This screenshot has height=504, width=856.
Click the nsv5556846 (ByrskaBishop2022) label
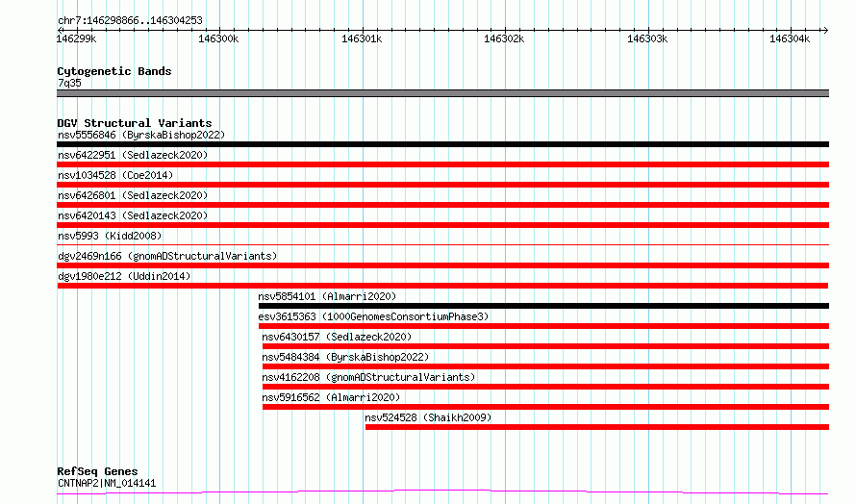pyautogui.click(x=141, y=135)
